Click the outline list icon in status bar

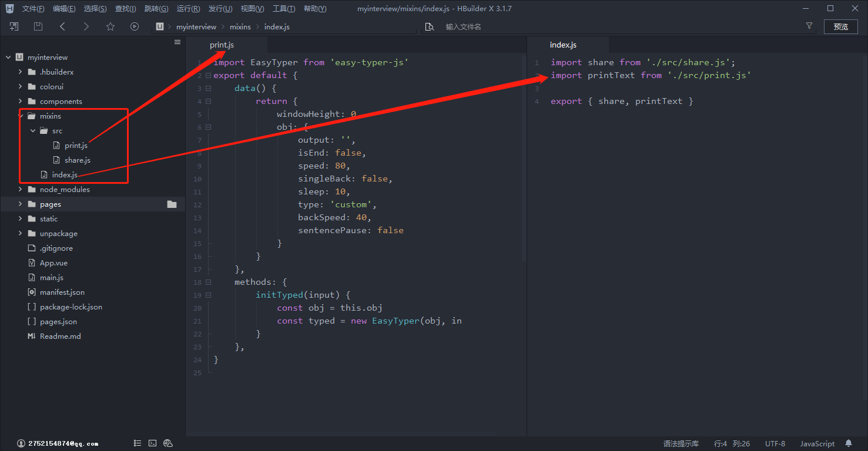pos(137,443)
